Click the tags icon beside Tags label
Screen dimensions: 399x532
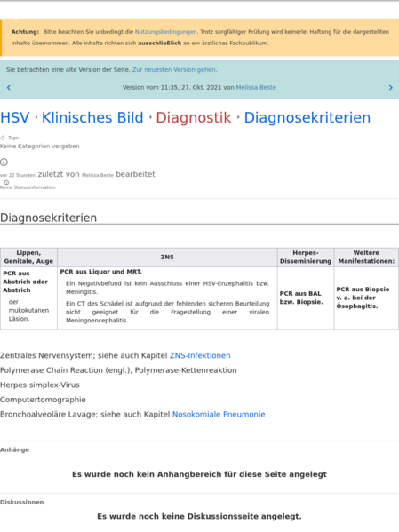[x=3, y=138]
